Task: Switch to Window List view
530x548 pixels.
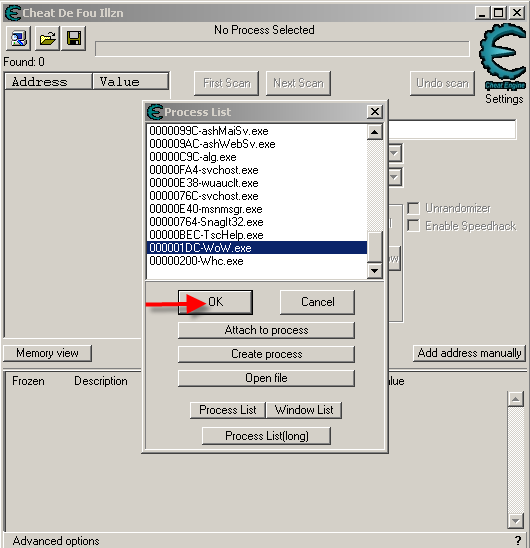Action: (304, 410)
